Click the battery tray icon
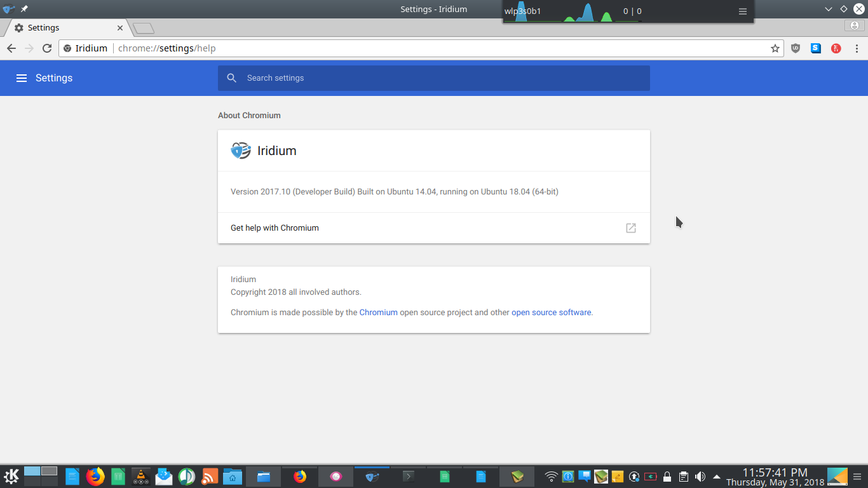 pos(651,477)
